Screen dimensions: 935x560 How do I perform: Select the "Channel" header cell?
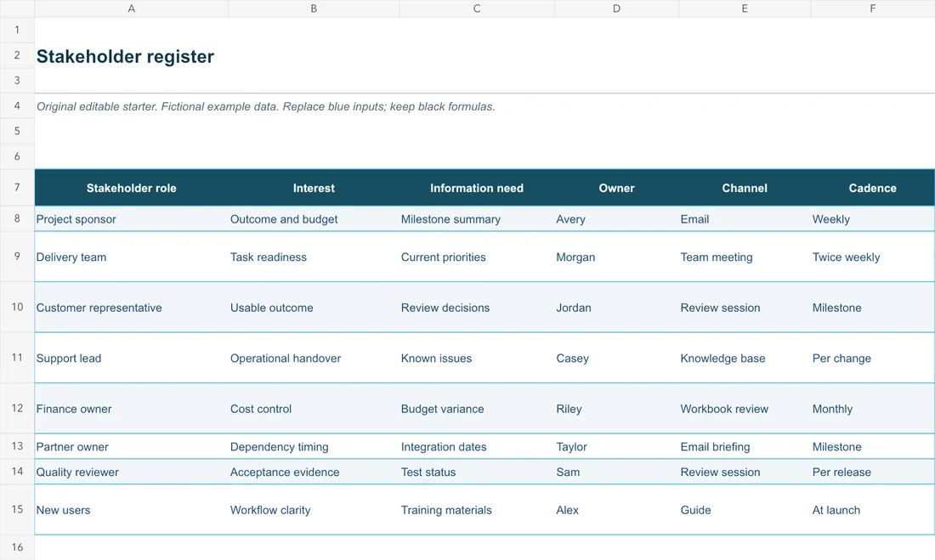(745, 188)
